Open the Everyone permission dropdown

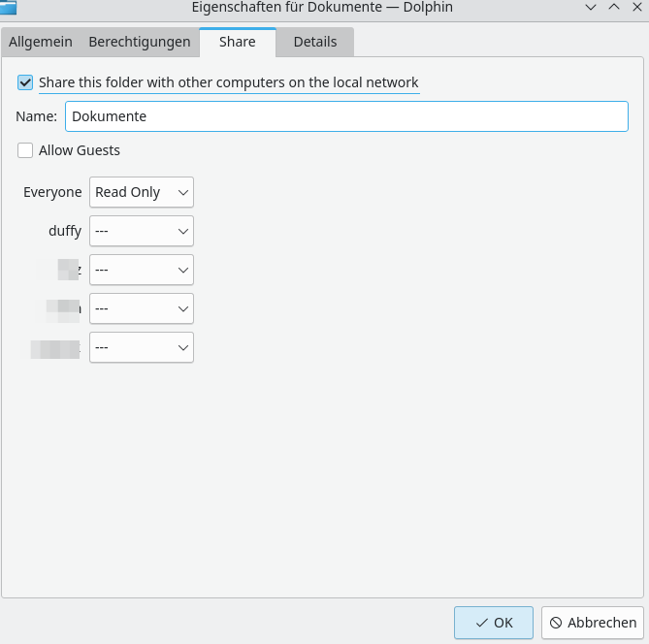[142, 192]
